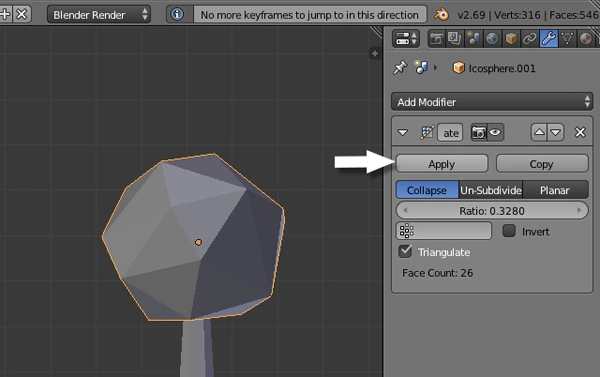Select the Planar decimate mode
The image size is (600, 377).
[555, 190]
